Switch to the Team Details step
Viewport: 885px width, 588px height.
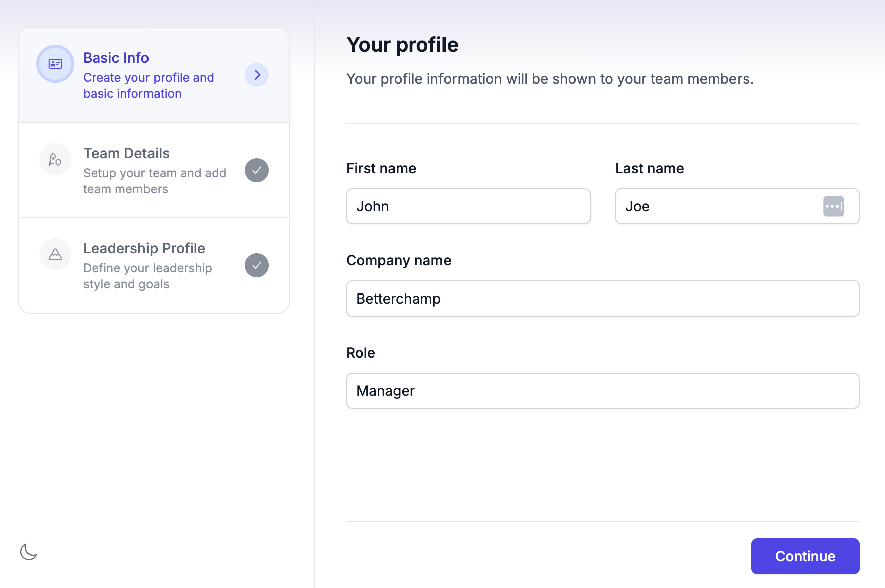[126, 153]
